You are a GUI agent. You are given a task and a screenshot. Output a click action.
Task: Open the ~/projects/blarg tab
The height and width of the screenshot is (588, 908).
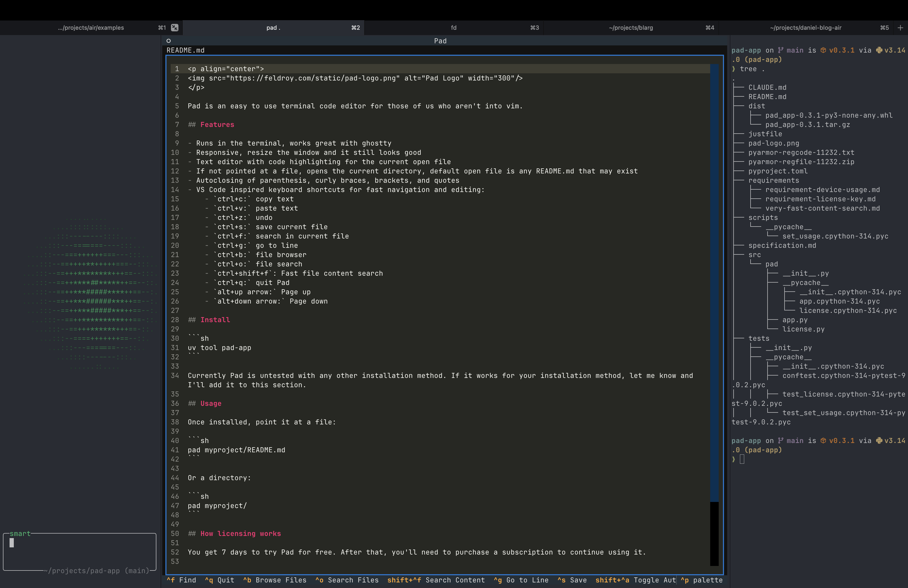(x=631, y=27)
